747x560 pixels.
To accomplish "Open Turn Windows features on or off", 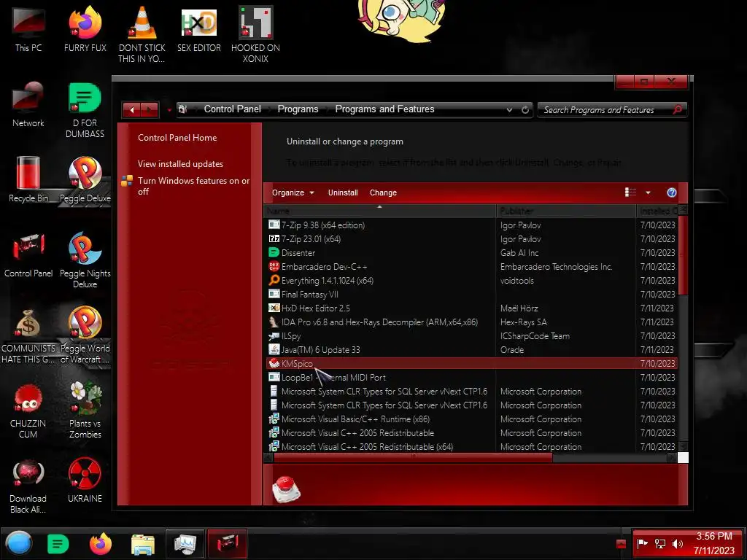I will [193, 186].
